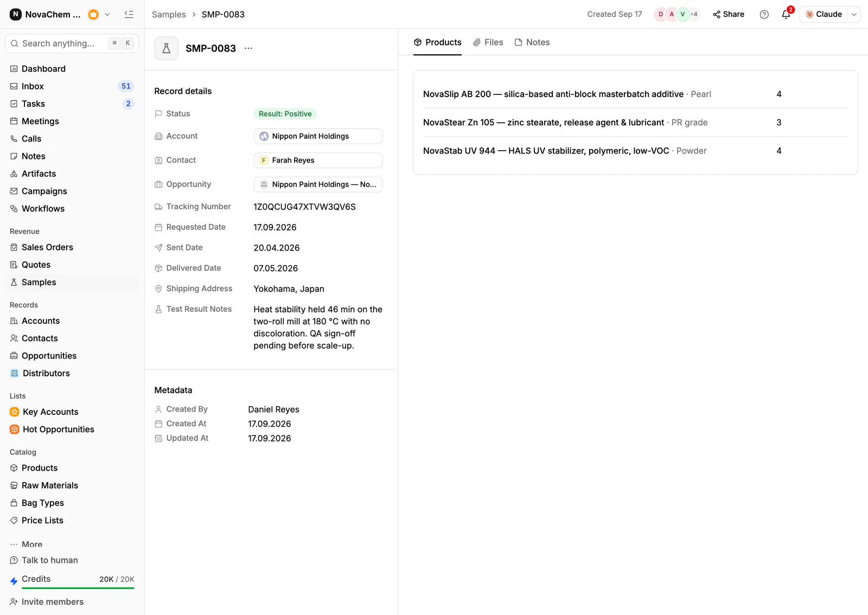This screenshot has width=868, height=615.
Task: Open the linked Nippon Paint Holdings opportunity chip
Action: pyautogui.click(x=318, y=184)
